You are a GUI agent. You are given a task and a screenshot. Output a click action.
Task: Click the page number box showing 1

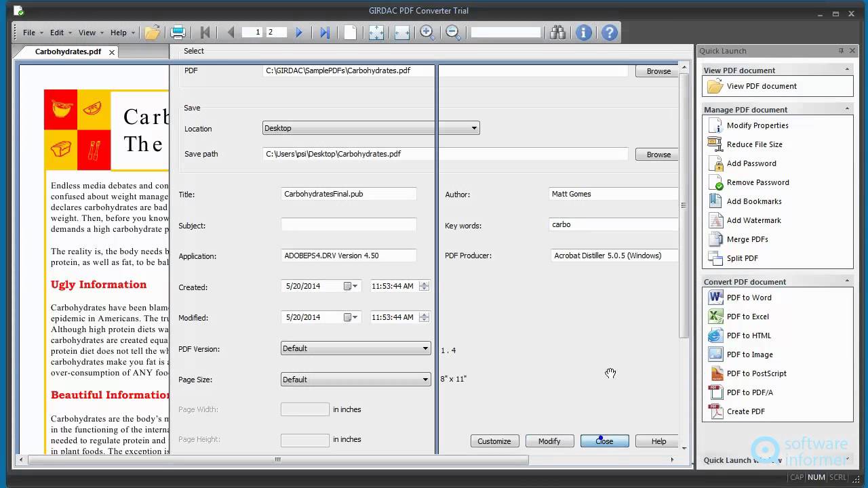tap(252, 32)
